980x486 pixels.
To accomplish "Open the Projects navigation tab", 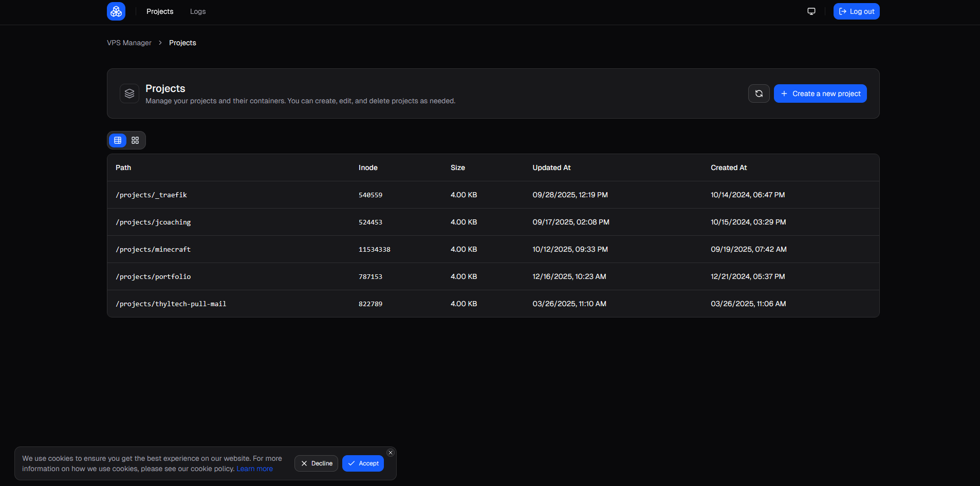I will click(160, 11).
